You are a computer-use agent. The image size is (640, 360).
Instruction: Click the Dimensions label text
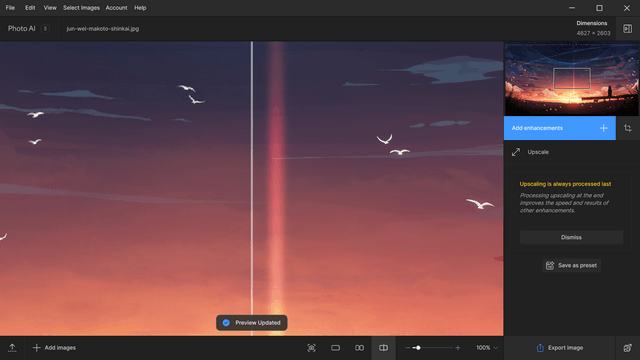point(591,23)
